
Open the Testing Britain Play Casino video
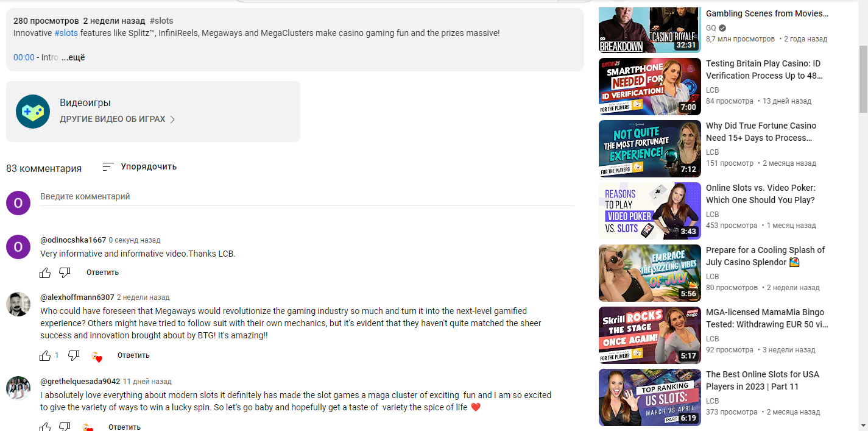pos(763,69)
